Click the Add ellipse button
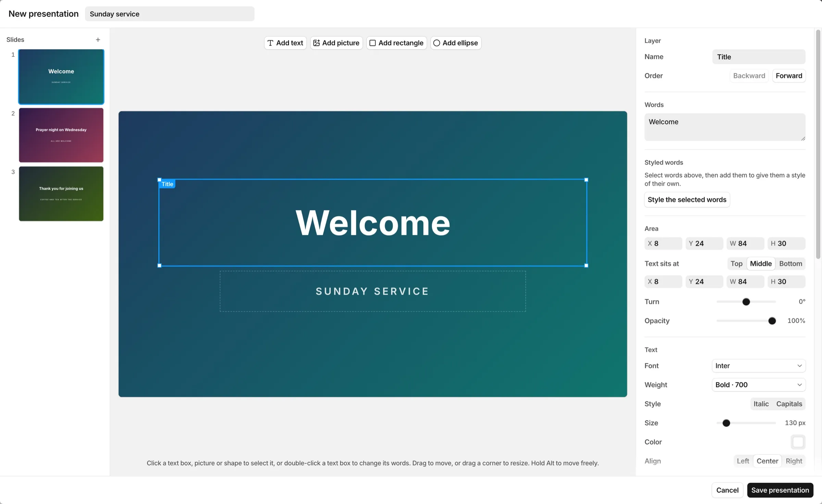 456,43
